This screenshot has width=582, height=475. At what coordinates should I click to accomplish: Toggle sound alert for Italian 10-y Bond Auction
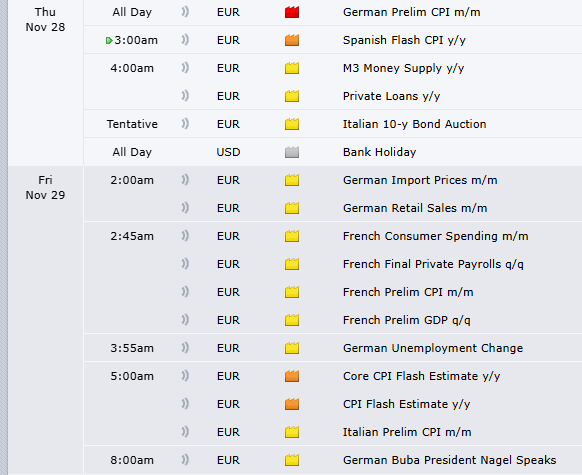[185, 124]
